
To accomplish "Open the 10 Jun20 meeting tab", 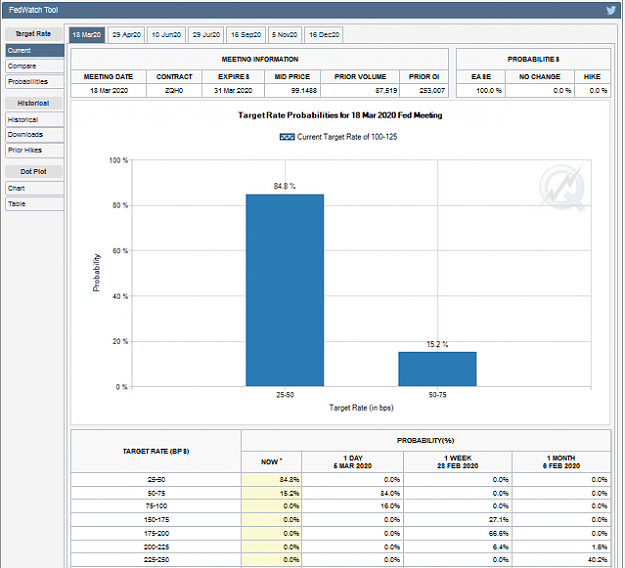I will 166,35.
